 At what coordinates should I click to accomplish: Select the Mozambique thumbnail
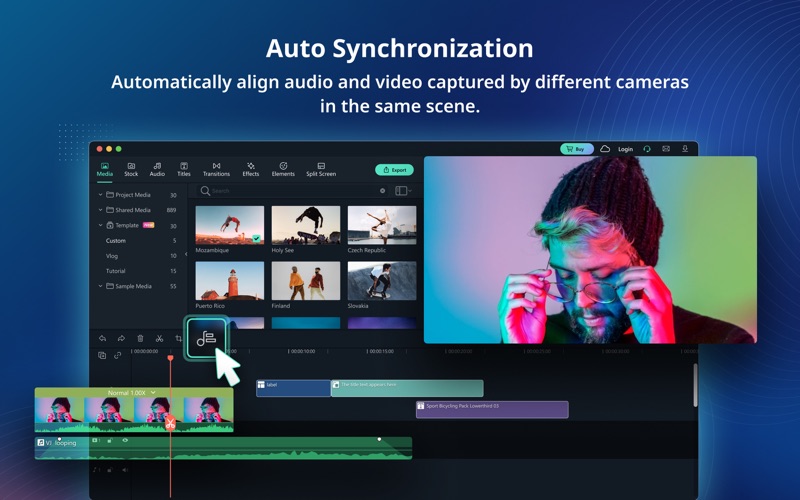click(x=230, y=225)
